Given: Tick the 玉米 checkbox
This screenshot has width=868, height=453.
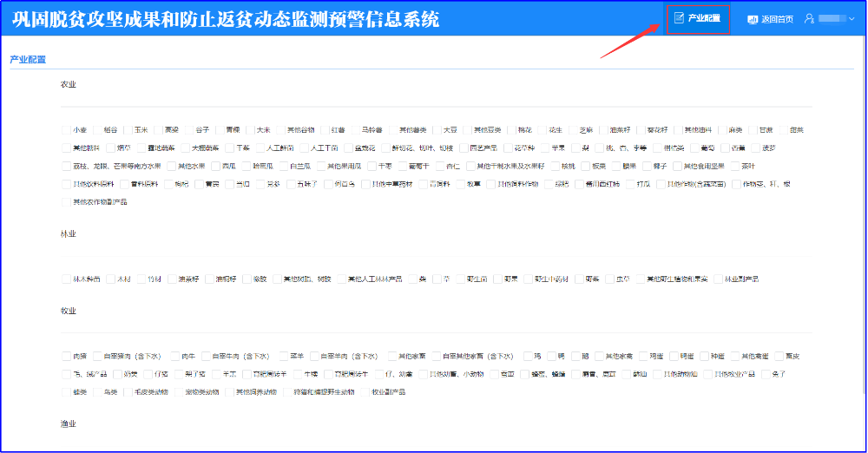Looking at the screenshot, I should coord(127,130).
